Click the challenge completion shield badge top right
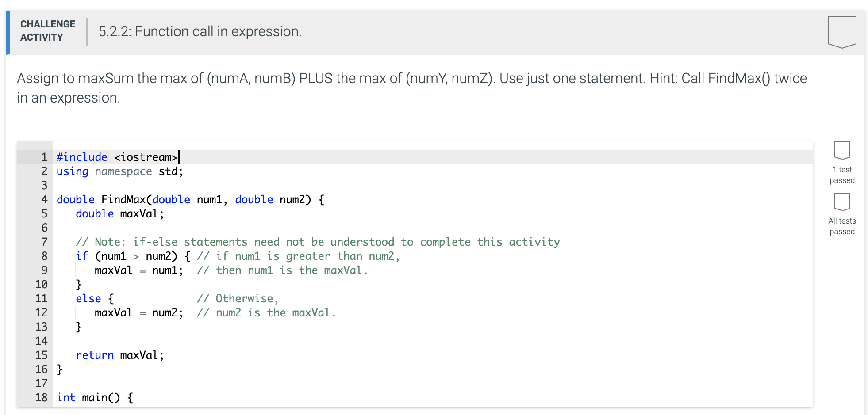The height and width of the screenshot is (415, 868). click(x=842, y=31)
